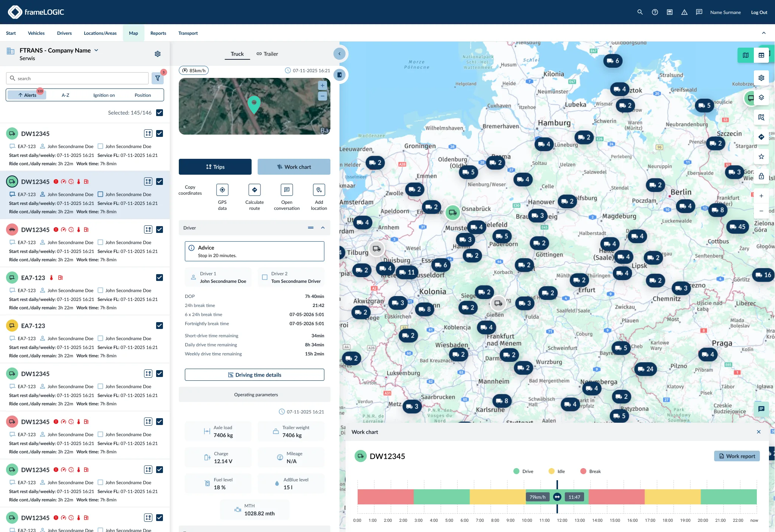Toggle Selected 145/146 select-all checkbox
Image resolution: width=775 pixels, height=532 pixels.
point(160,113)
